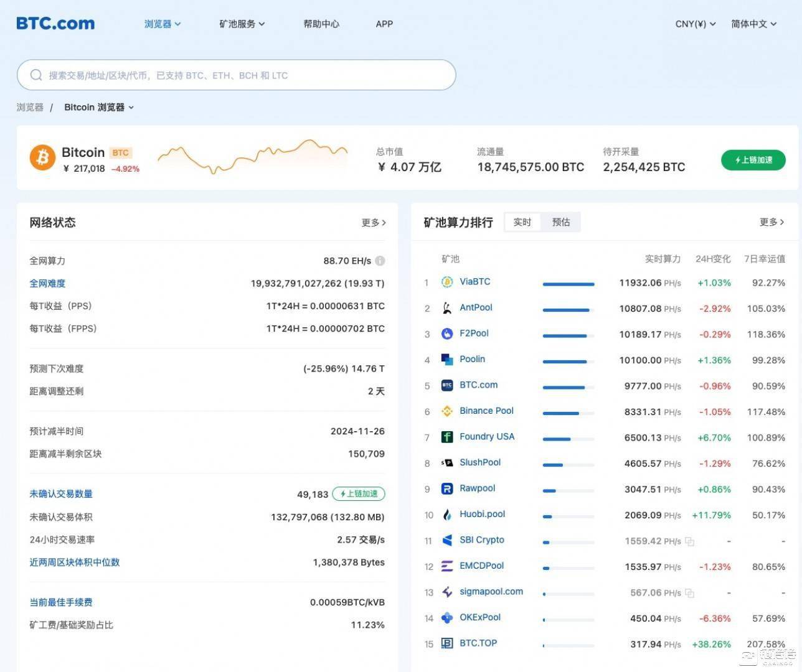Switch hashrate ranking to 预估 mode
The image size is (802, 672).
click(x=560, y=222)
